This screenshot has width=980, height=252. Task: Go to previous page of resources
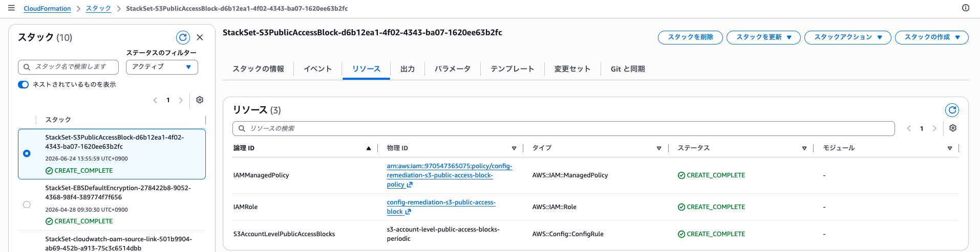pos(909,128)
